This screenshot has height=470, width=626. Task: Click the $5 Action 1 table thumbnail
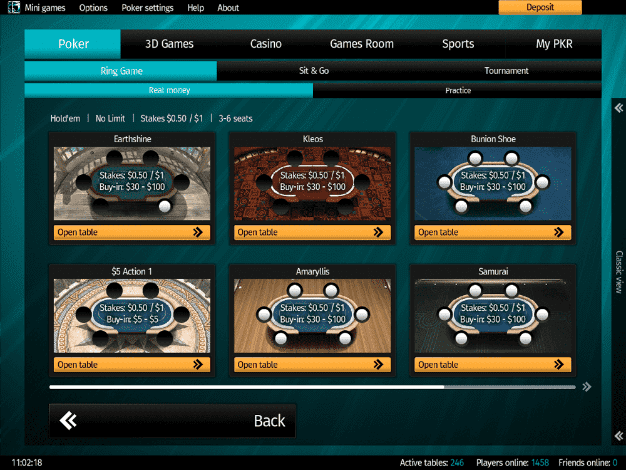click(132, 316)
